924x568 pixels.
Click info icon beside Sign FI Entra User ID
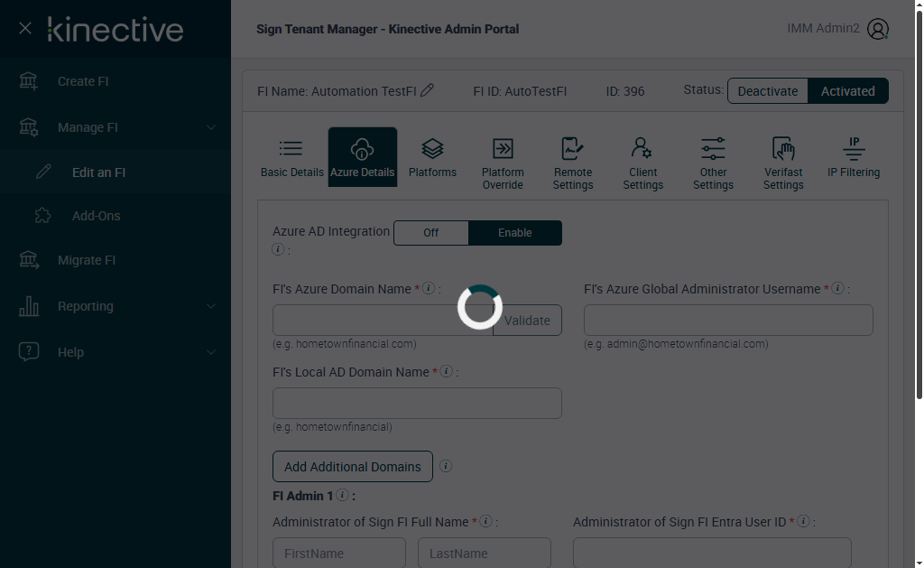[x=803, y=521]
